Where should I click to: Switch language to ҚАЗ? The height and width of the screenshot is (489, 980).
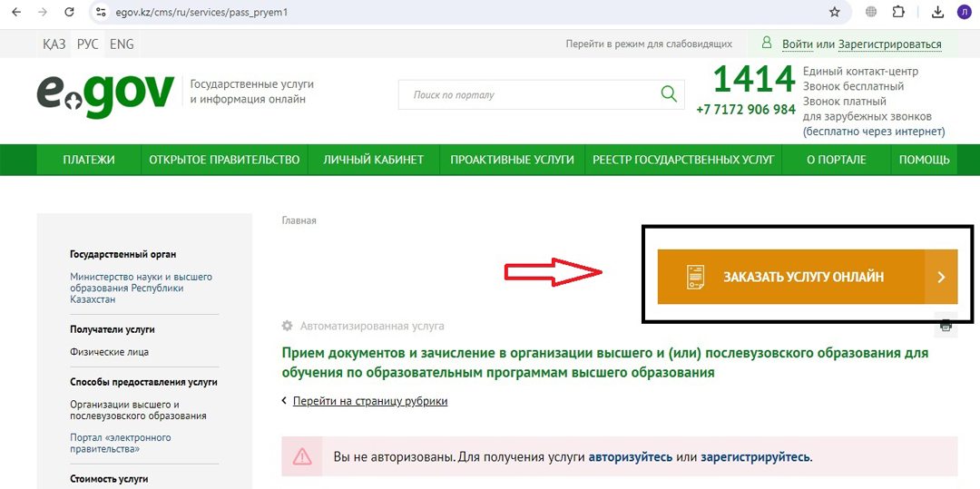click(54, 44)
